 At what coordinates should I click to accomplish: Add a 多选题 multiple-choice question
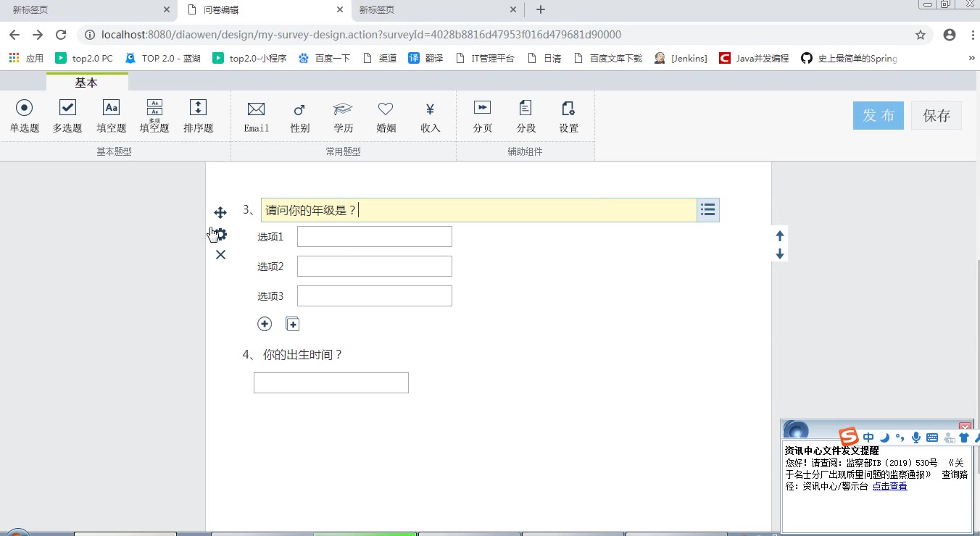click(67, 116)
